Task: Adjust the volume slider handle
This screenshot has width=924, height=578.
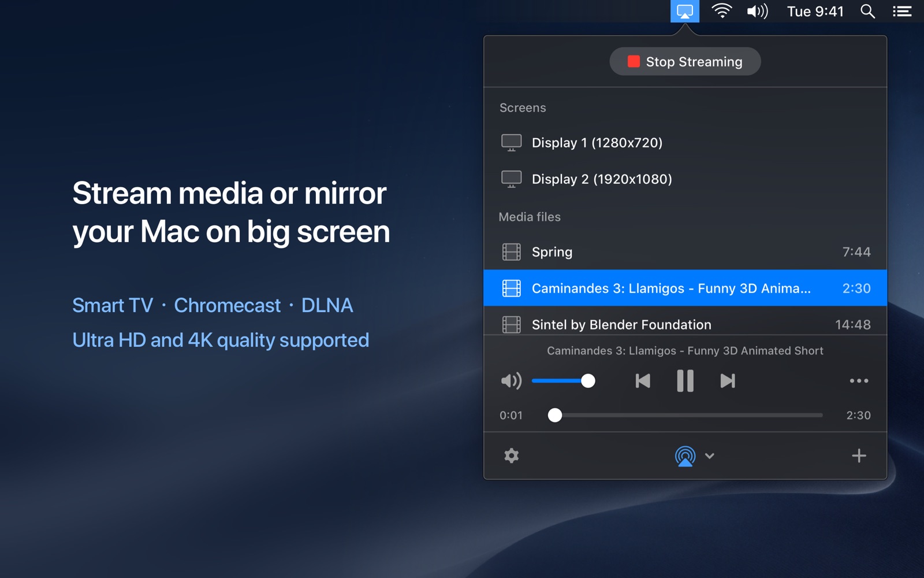Action: 590,380
